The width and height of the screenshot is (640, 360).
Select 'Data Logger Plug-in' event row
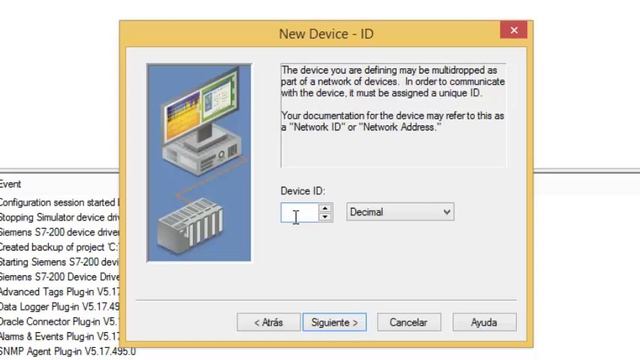(x=59, y=307)
